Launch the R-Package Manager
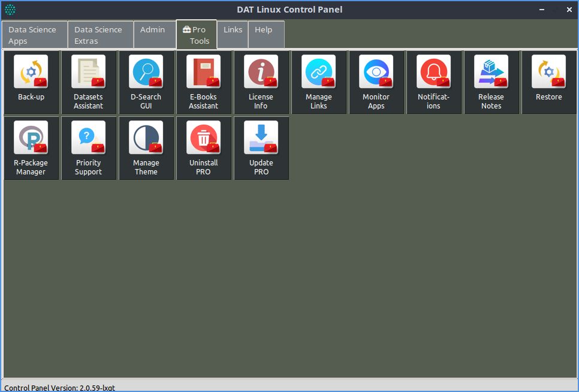579x392 pixels. pos(31,148)
